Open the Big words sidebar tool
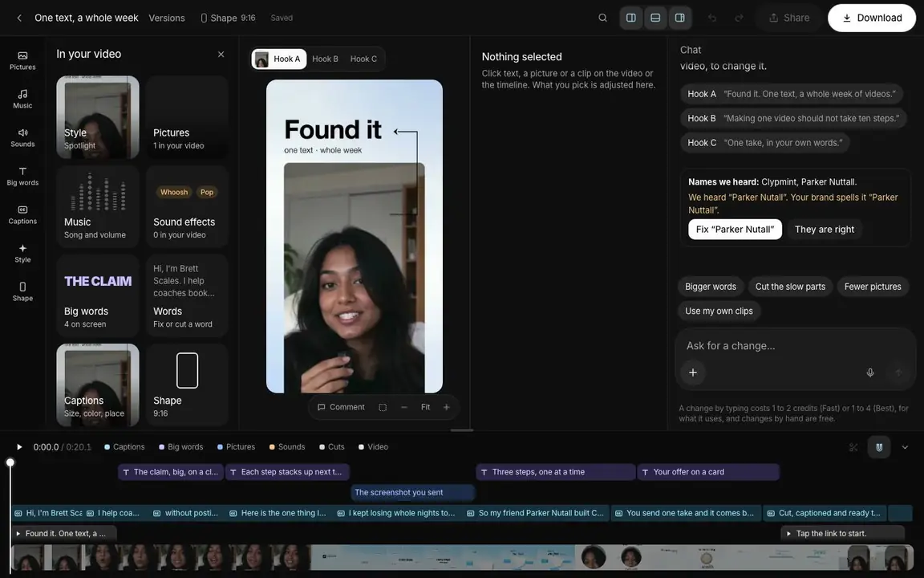Viewport: 924px width, 578px height. pyautogui.click(x=22, y=177)
